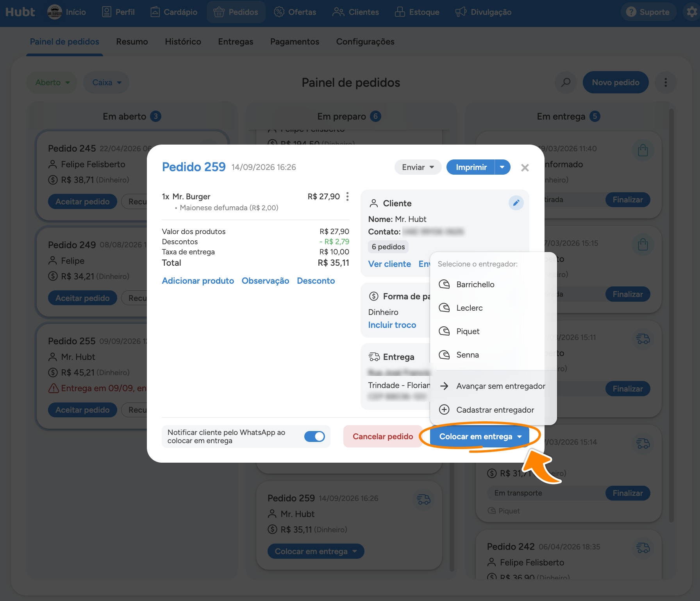Click truck icon on 15:14 order

(x=643, y=444)
